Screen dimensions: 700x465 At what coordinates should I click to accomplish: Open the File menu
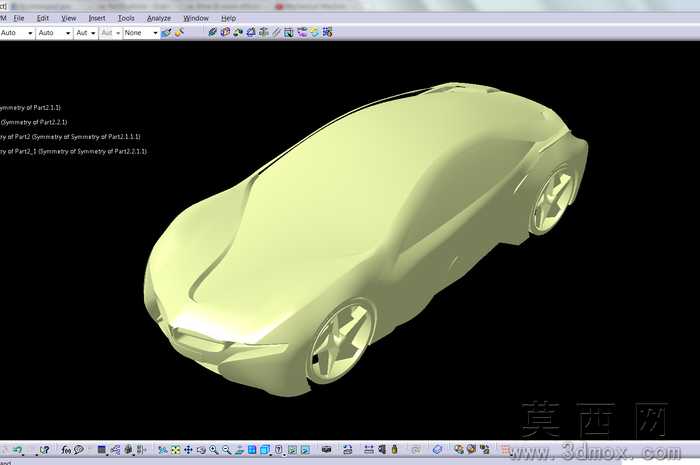(19, 18)
